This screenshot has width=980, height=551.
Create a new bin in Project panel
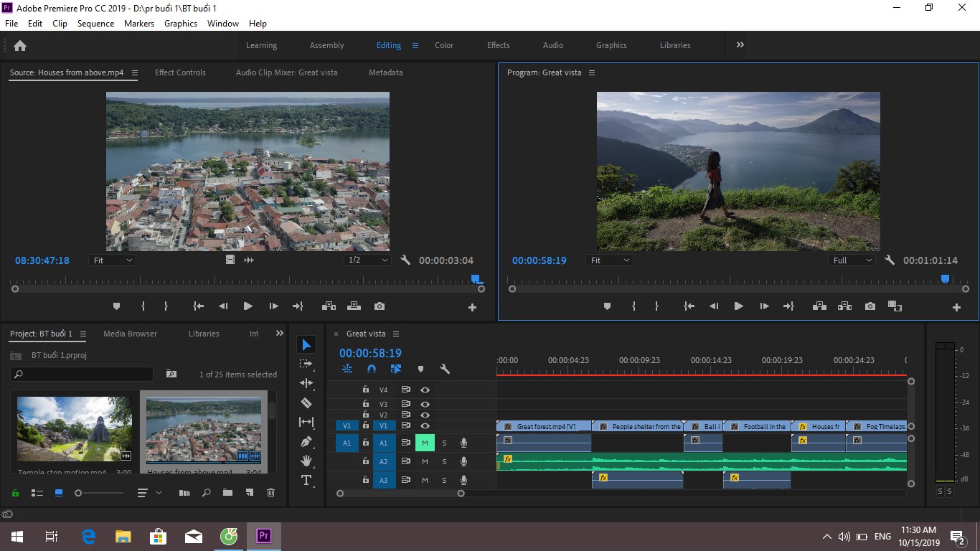click(x=227, y=493)
